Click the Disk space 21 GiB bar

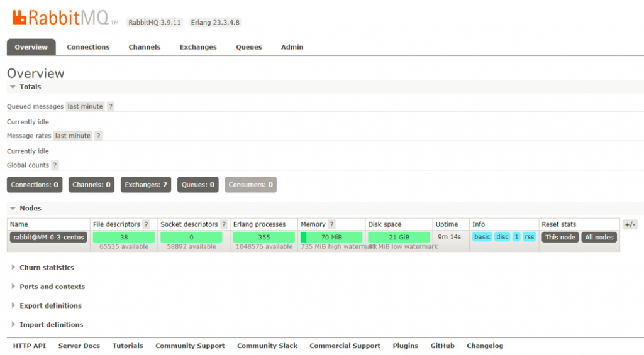[x=399, y=238]
